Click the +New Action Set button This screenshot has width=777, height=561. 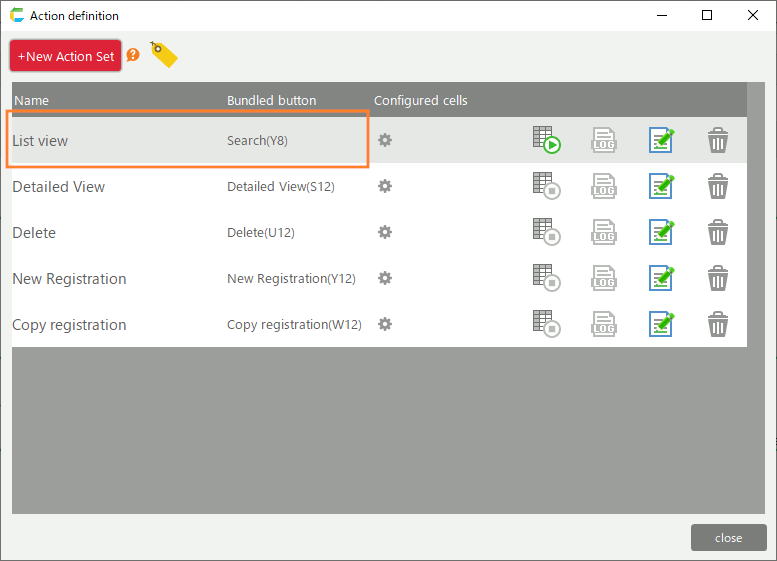[66, 56]
